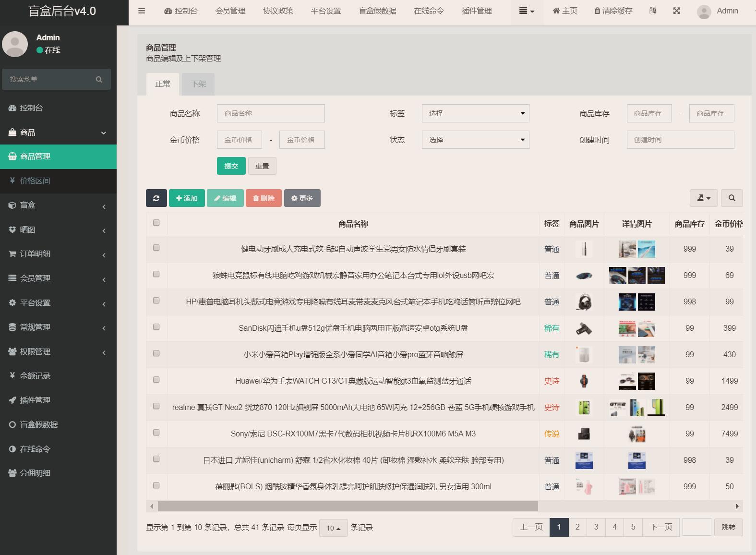Check the Huawei watch row checkbox

[x=156, y=380]
